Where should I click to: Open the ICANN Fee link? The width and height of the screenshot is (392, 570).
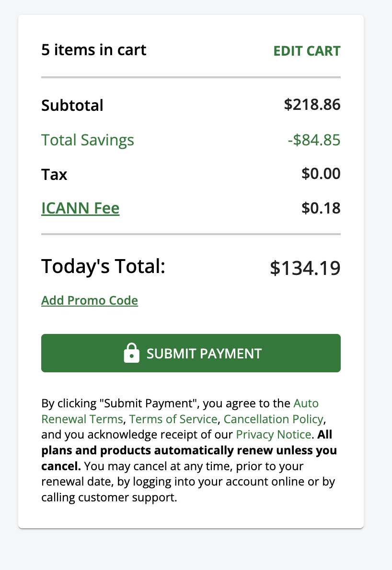[81, 208]
